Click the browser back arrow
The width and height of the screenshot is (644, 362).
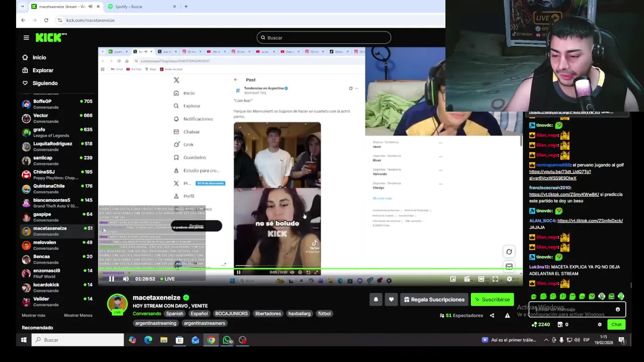tap(23, 20)
